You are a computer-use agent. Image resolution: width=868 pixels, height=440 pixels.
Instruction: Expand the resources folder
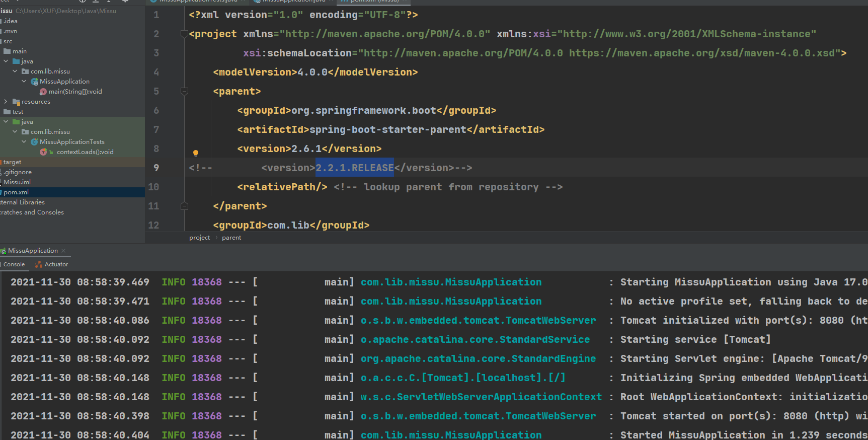[x=6, y=102]
